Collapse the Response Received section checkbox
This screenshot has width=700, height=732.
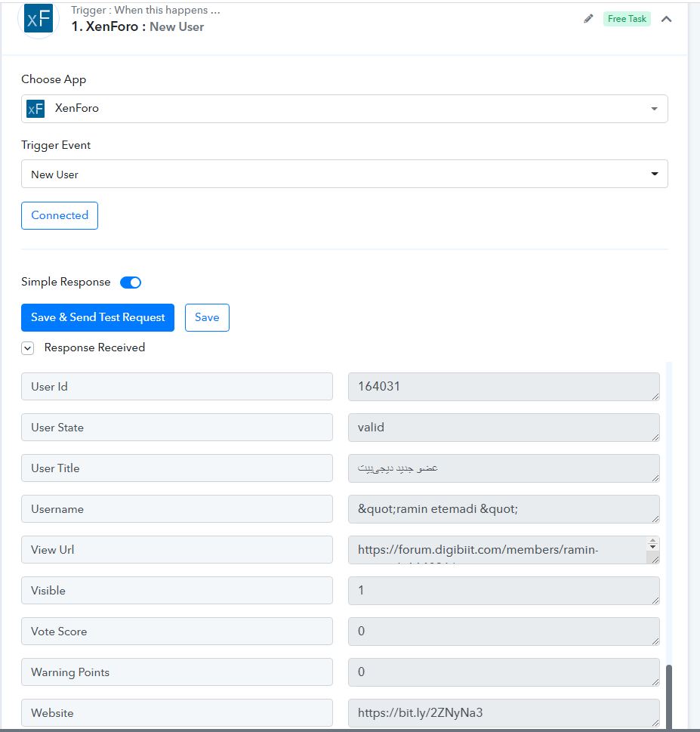[x=27, y=348]
